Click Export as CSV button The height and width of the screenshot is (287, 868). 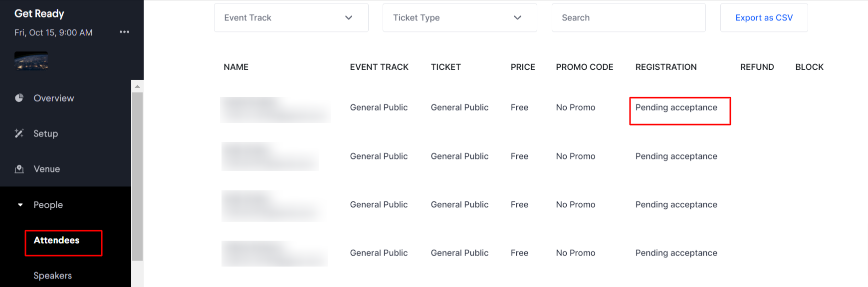coord(764,17)
